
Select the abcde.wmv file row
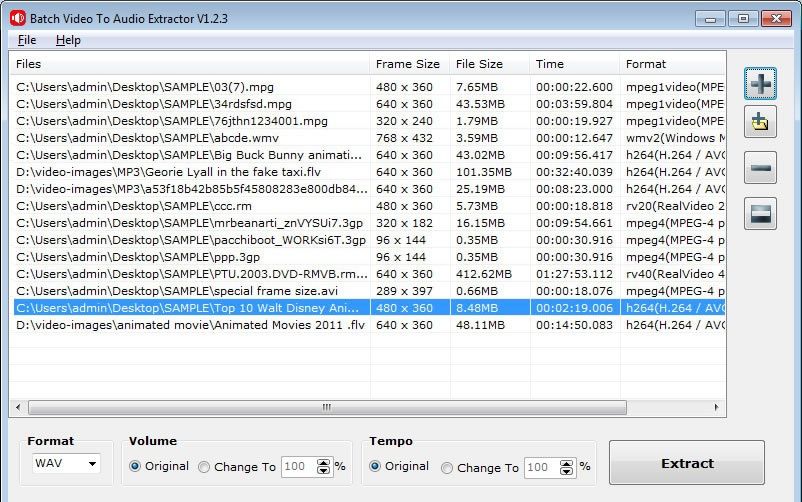(367, 138)
